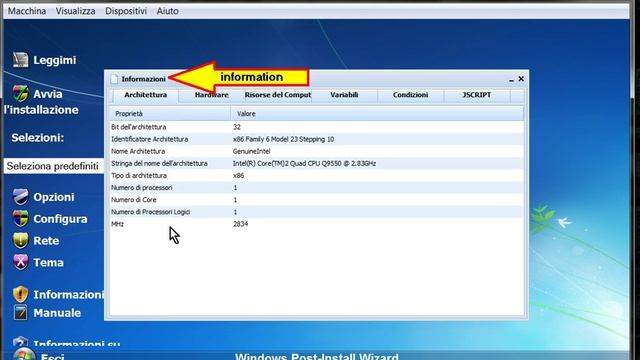This screenshot has height=360, width=640.
Task: Click the Leggimi label
Action: pyautogui.click(x=55, y=60)
